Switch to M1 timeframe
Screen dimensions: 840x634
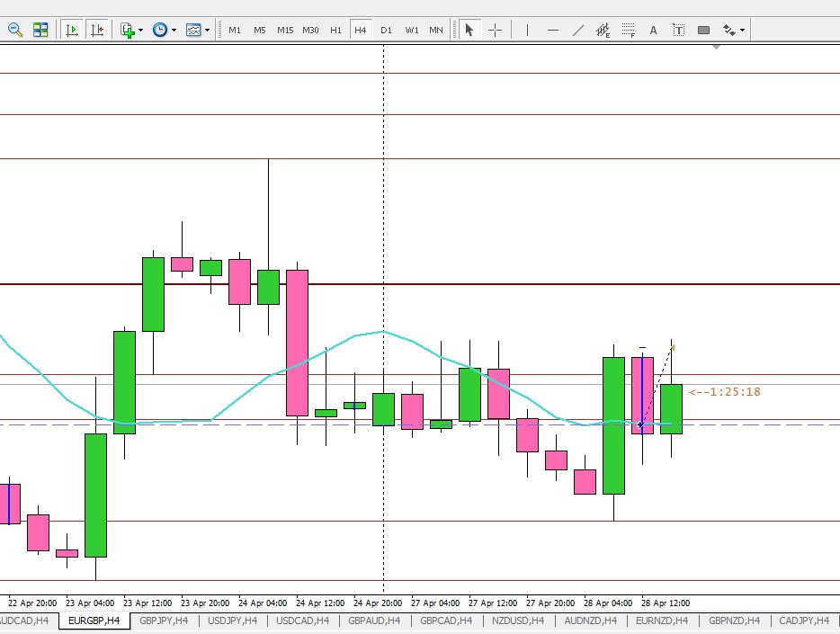click(235, 31)
